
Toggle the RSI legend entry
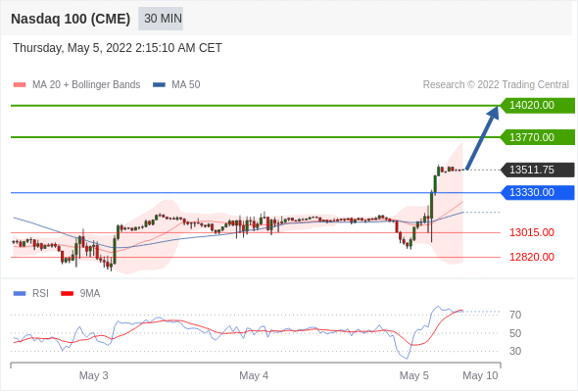[31, 294]
